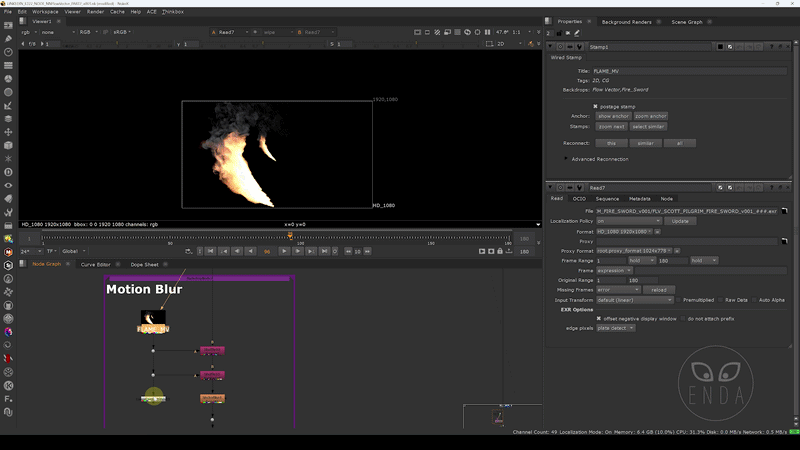Viewport: 800px width, 450px height.
Task: Click the F. plugin icon in left toolbar
Action: pyautogui.click(x=8, y=399)
